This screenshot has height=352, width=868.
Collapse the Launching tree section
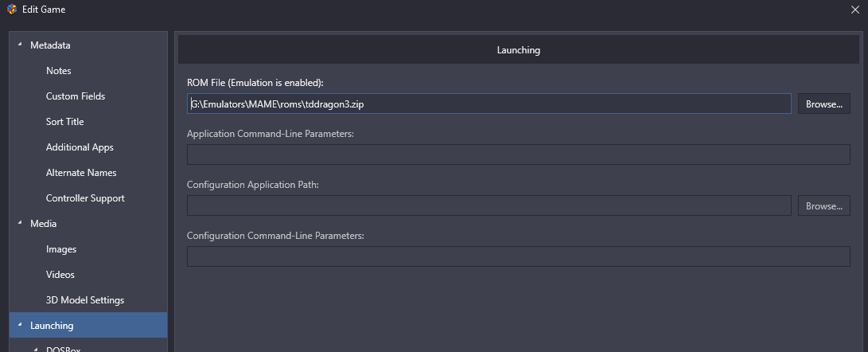[x=21, y=326]
